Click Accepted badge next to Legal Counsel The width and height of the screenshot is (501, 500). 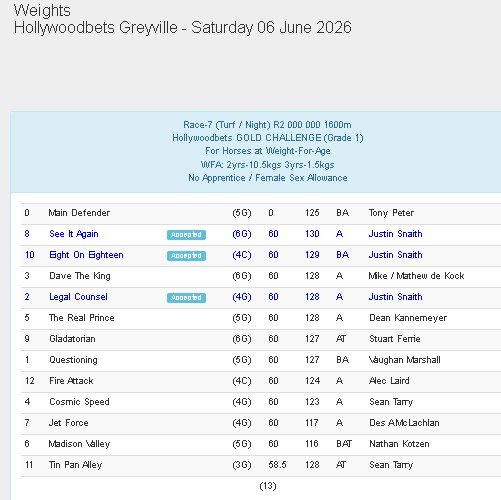coord(186,298)
